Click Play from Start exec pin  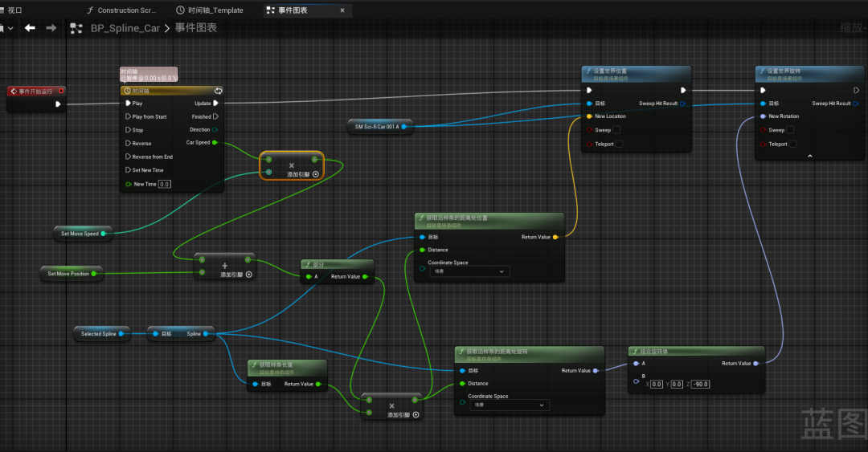pos(128,116)
